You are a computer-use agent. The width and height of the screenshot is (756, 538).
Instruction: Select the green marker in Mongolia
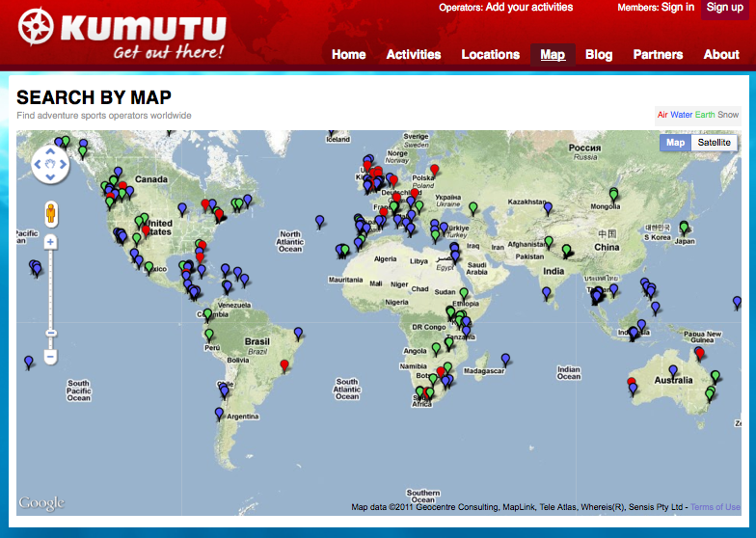pyautogui.click(x=613, y=195)
